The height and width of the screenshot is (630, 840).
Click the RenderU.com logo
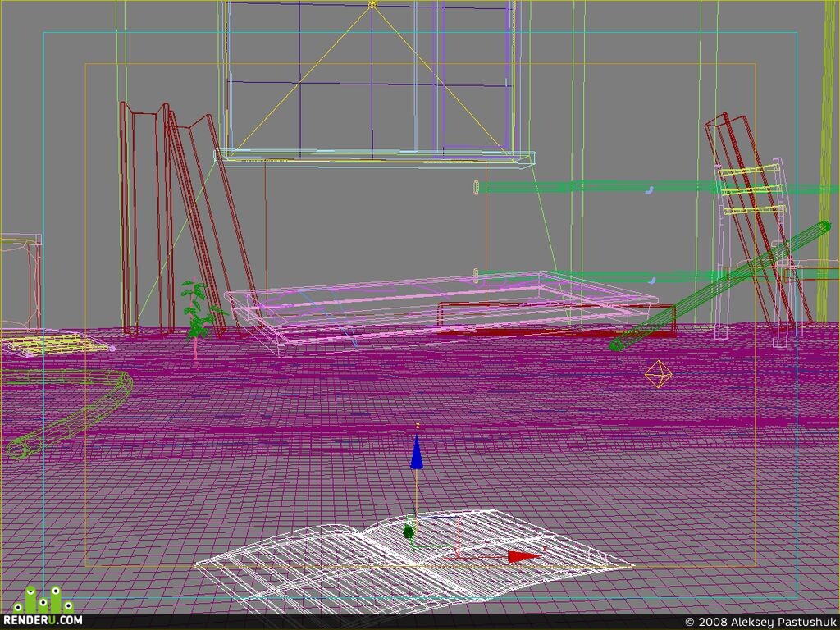tap(43, 608)
